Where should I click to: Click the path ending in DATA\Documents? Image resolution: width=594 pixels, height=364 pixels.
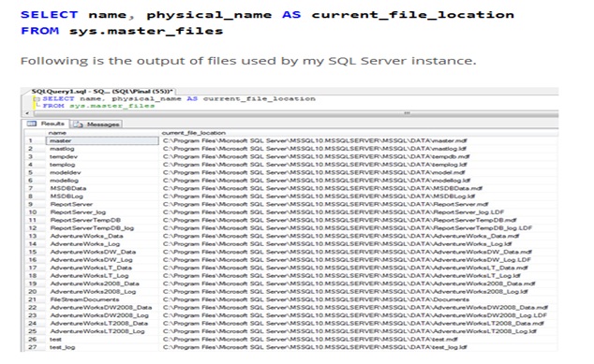[316, 299]
